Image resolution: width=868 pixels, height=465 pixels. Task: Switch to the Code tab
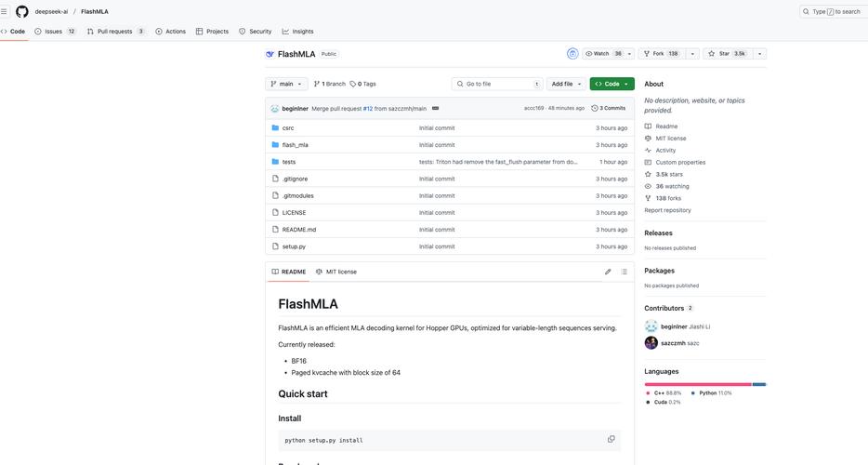pyautogui.click(x=13, y=32)
